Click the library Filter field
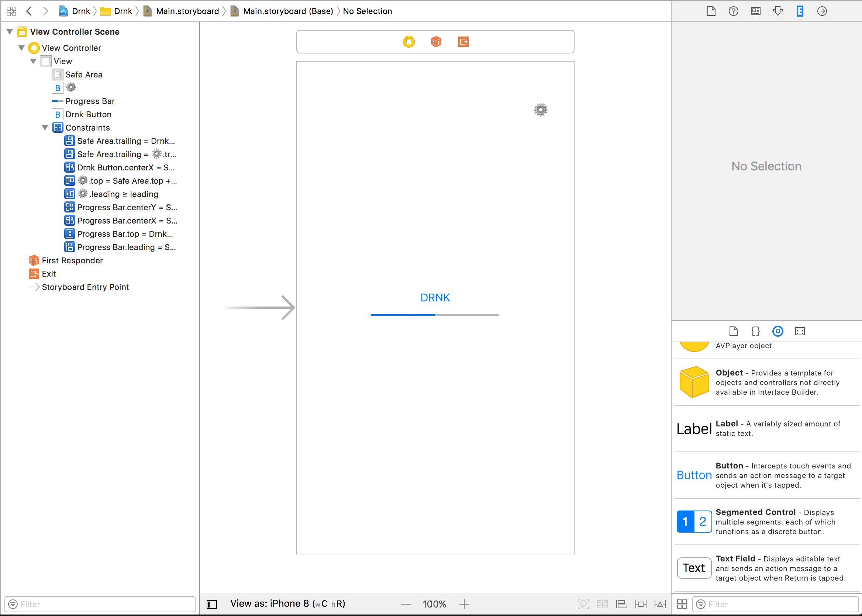The height and width of the screenshot is (616, 862). pyautogui.click(x=775, y=604)
